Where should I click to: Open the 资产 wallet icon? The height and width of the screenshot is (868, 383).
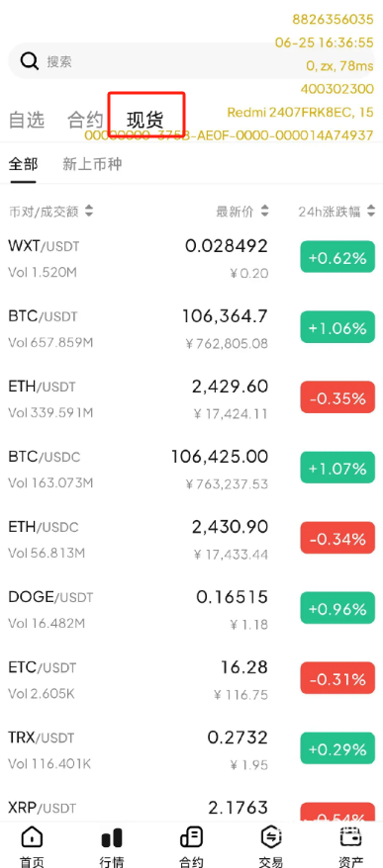[351, 838]
